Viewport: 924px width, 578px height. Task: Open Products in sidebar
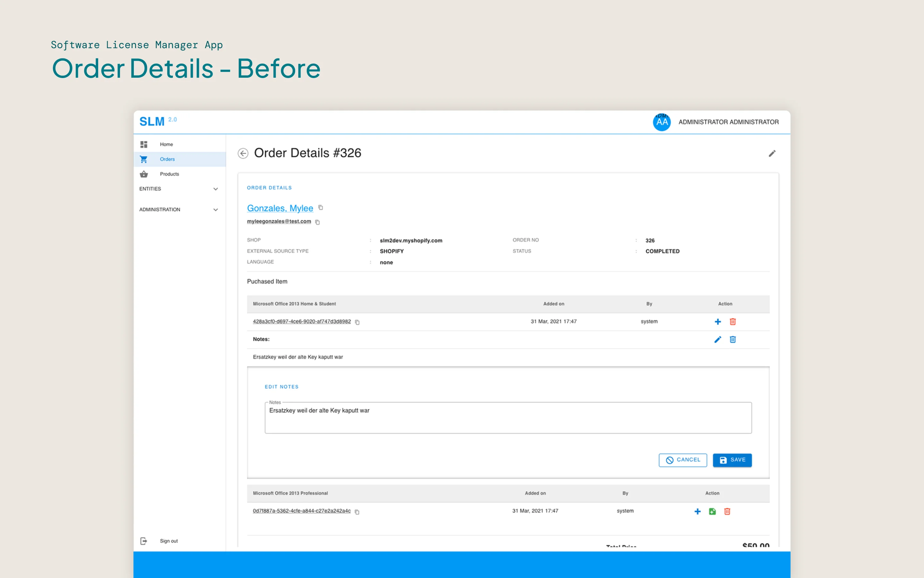179,174
